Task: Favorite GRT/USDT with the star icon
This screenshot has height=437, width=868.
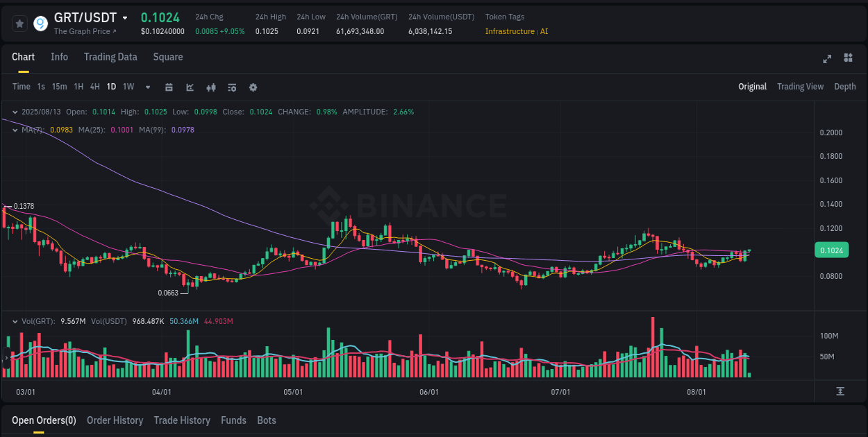Action: click(19, 23)
